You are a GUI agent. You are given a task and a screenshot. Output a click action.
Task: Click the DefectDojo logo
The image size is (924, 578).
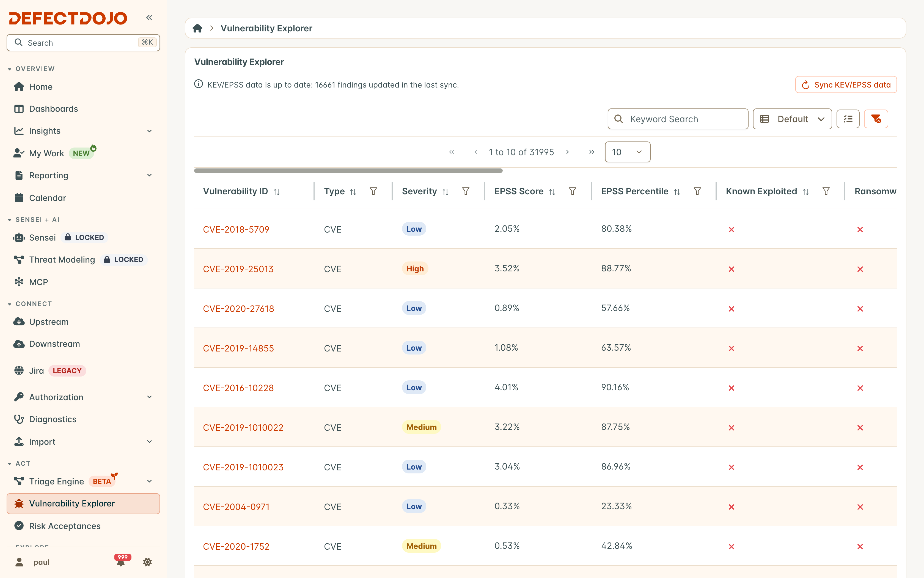tap(68, 18)
